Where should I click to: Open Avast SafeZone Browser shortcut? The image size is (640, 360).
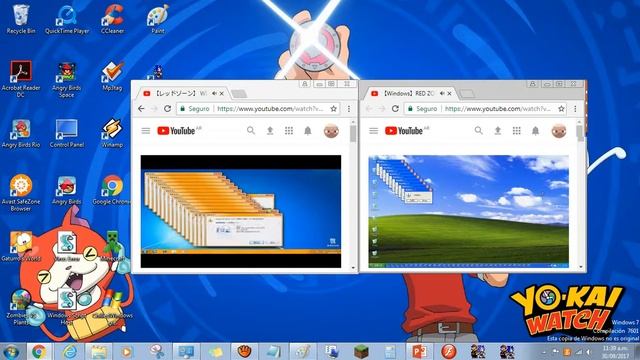point(20,193)
